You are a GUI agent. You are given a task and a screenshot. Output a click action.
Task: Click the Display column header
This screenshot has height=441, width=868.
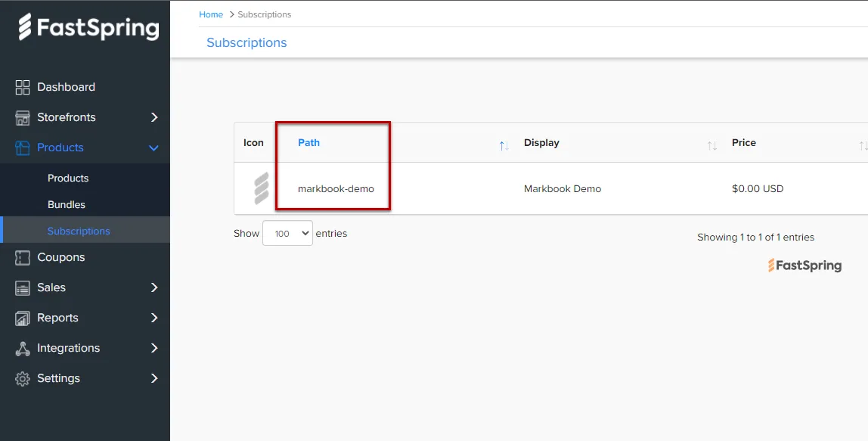541,142
